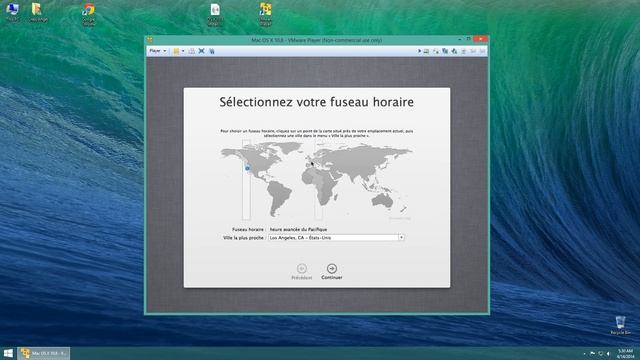Click the Windows Start button
The image size is (640, 360).
click(8, 353)
